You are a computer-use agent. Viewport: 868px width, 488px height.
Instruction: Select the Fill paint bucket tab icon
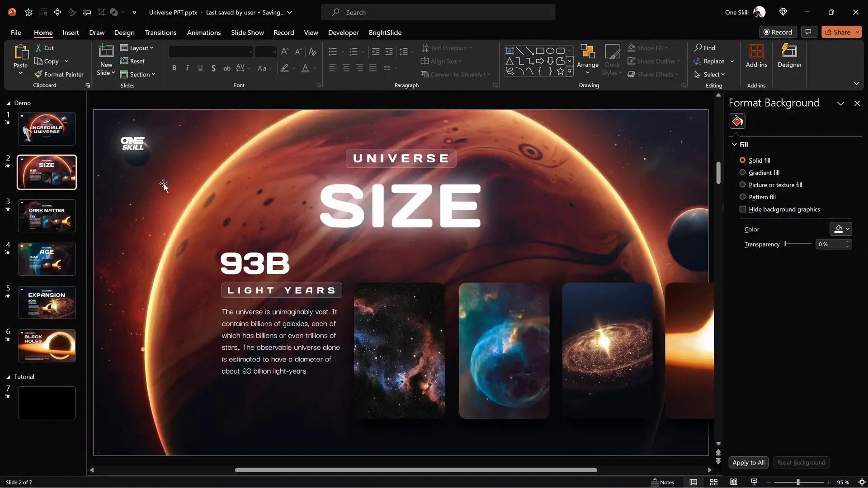click(x=737, y=121)
